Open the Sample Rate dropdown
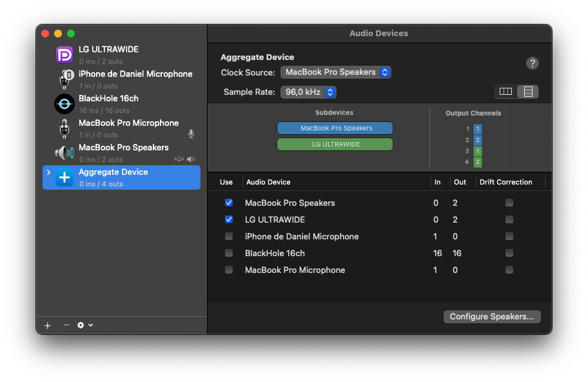Screen dimensions: 588x382 (308, 92)
